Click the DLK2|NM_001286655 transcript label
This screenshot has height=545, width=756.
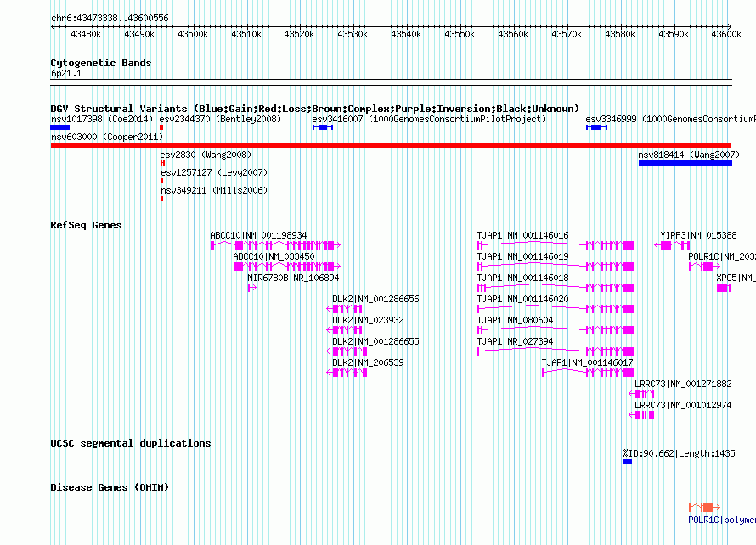click(375, 341)
